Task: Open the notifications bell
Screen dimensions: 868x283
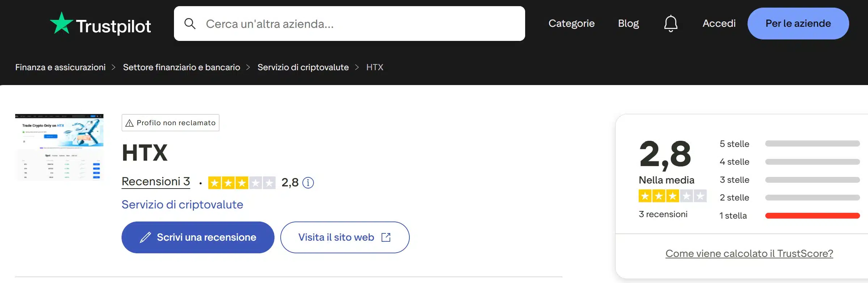Action: (671, 24)
